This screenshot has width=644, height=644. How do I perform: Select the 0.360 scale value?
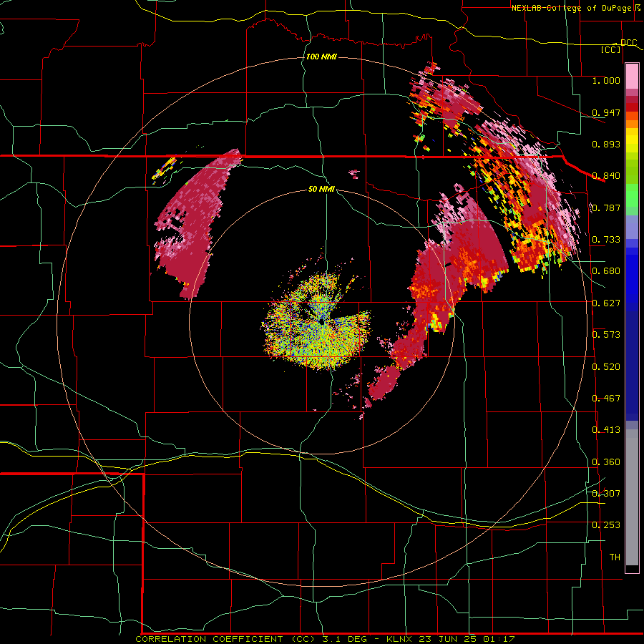tap(606, 462)
